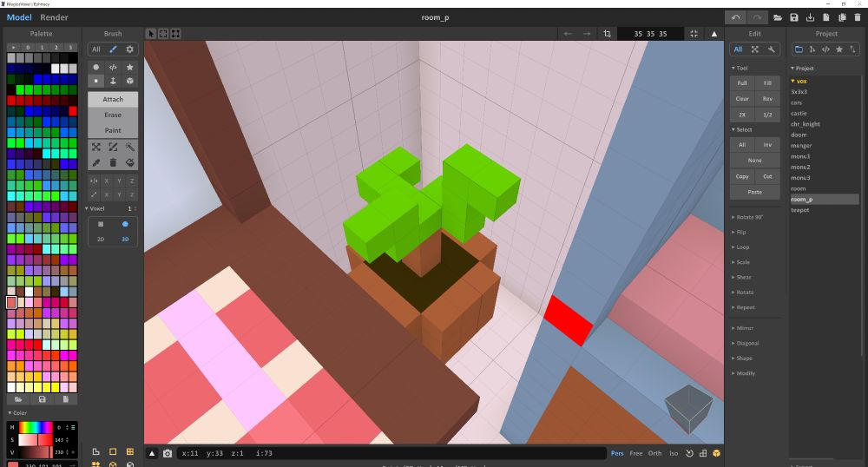Screen dimensions: 868x467
Task: Click the crop model size icon
Action: [x=608, y=34]
